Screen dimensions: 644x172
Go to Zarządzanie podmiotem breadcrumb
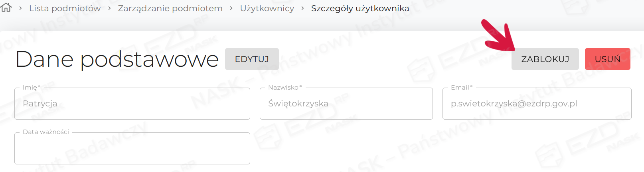point(170,8)
